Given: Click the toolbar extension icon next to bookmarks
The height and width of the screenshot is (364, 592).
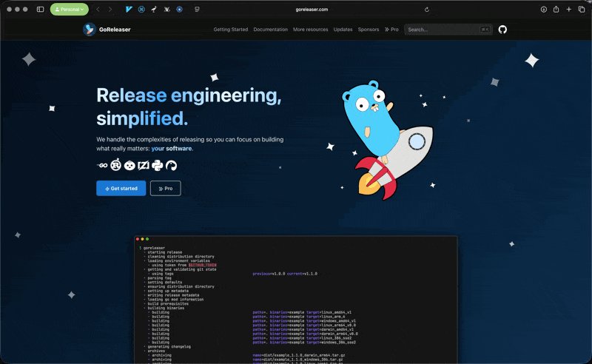Looking at the screenshot, I should [197, 10].
